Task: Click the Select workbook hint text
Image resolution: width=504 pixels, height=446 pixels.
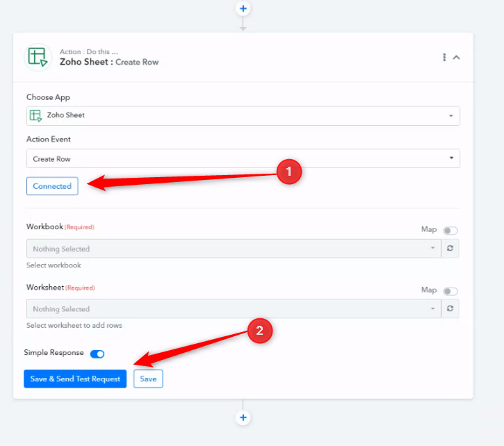Action: [x=54, y=265]
